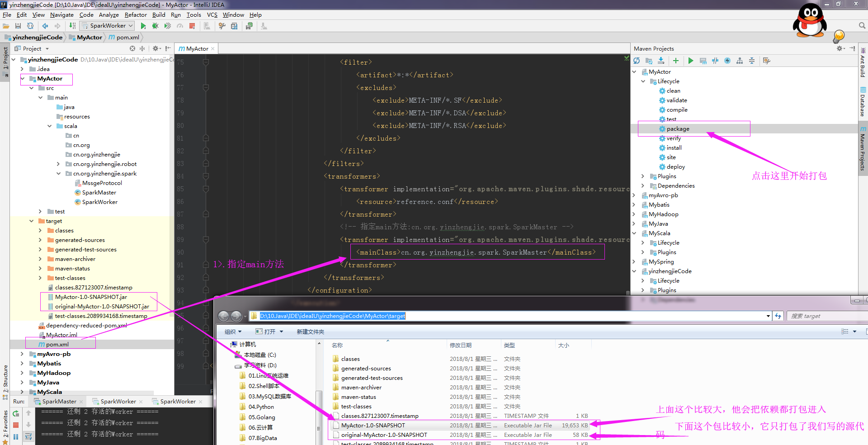This screenshot has width=868, height=445.
Task: Open the Build menu
Action: [x=159, y=15]
